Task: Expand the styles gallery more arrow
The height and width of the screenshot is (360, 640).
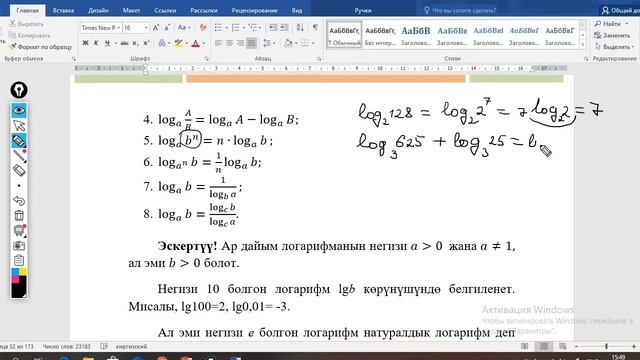Action: 582,44
